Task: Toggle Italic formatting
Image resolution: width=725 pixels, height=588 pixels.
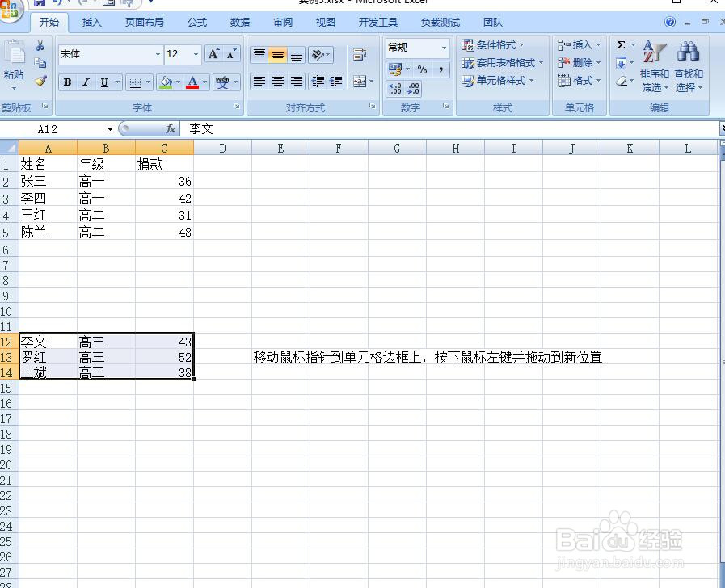Action: click(86, 82)
